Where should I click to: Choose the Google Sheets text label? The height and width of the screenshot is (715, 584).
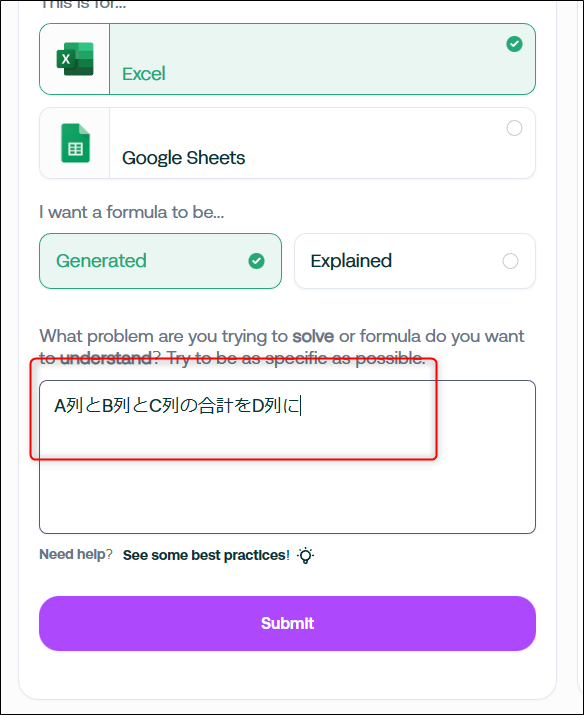point(183,158)
